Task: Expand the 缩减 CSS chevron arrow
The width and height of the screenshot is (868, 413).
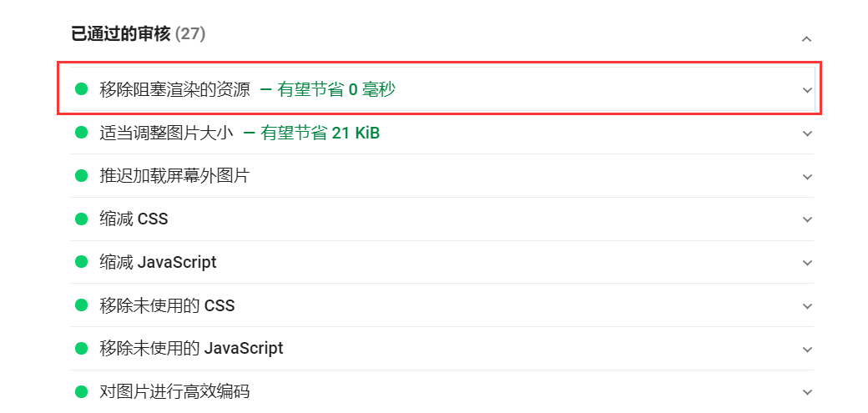Action: pos(806,219)
